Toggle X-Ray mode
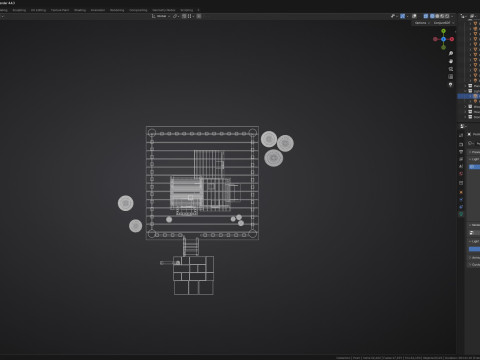The width and height of the screenshot is (480, 360). (426, 16)
